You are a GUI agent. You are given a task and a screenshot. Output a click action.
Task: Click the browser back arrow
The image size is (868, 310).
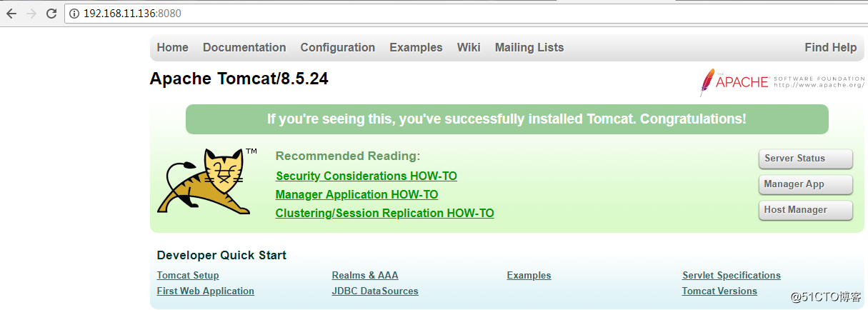click(x=11, y=14)
